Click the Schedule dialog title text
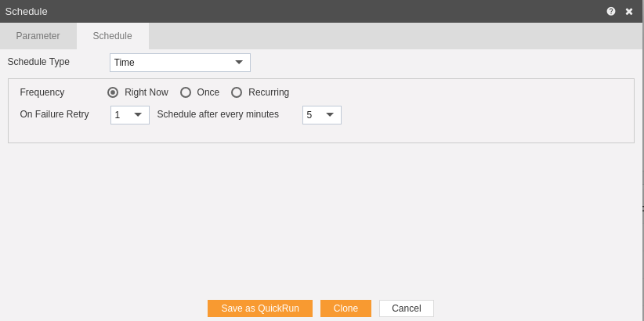The height and width of the screenshot is (321, 644). pos(27,12)
